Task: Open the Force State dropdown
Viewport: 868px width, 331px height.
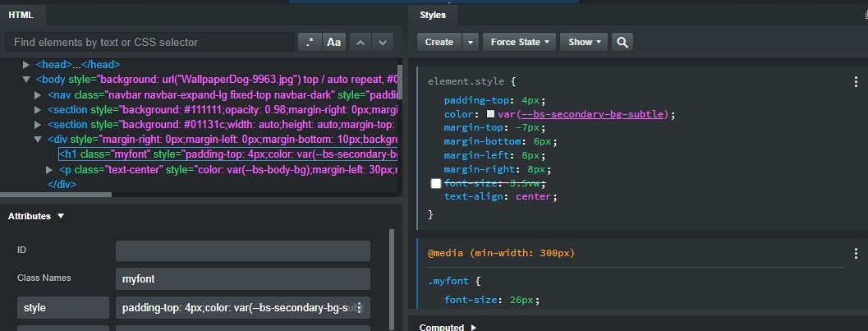Action: point(520,42)
